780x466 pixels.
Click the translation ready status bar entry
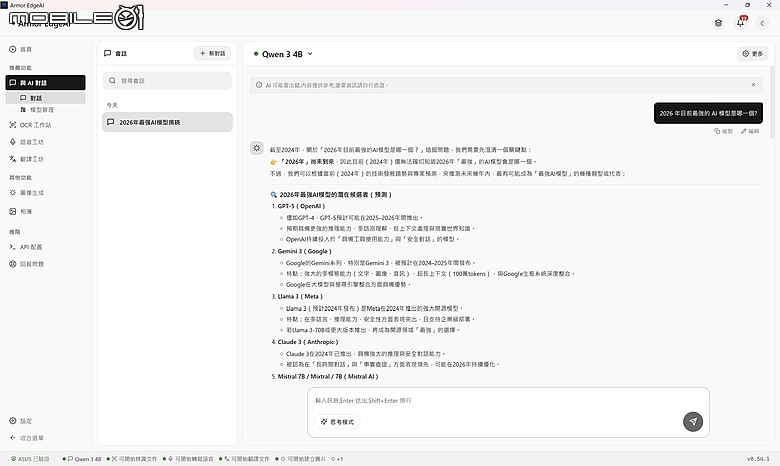click(x=244, y=459)
